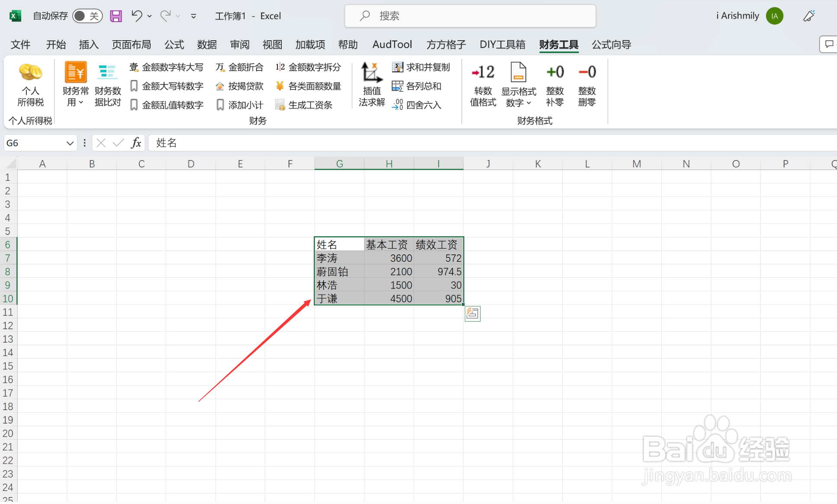Image resolution: width=837 pixels, height=504 pixels.
Task: Switch to the 方方格子 tab
Action: tap(446, 45)
